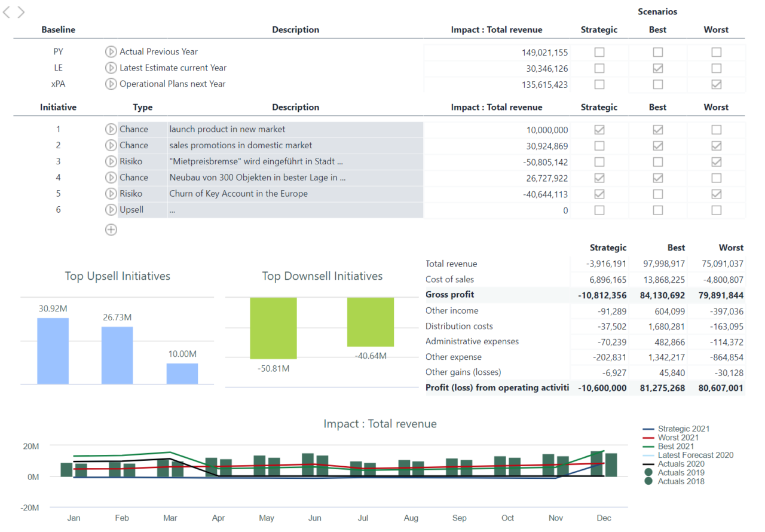This screenshot has height=532, width=765.
Task: Click the Scenarios header label
Action: coord(657,11)
